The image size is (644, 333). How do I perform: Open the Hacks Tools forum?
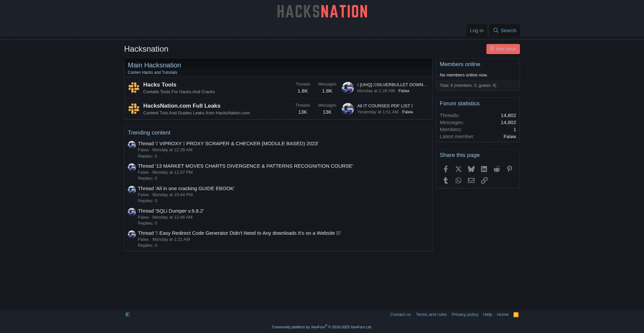pyautogui.click(x=160, y=85)
